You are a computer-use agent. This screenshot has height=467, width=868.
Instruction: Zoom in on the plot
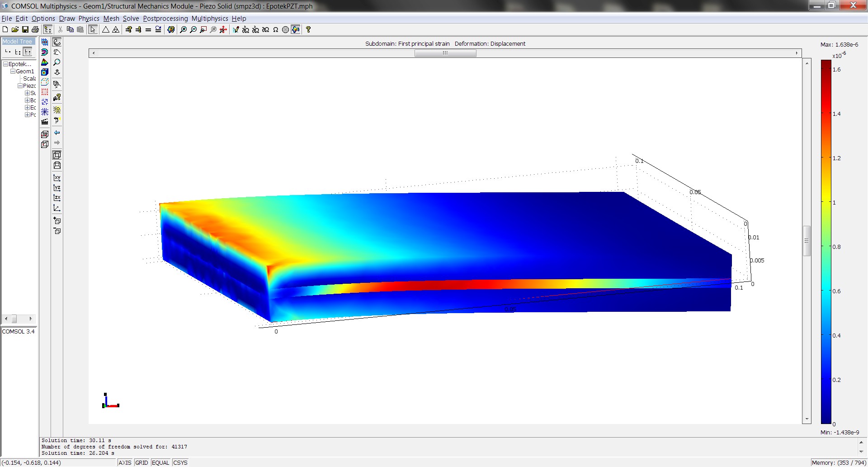[183, 29]
